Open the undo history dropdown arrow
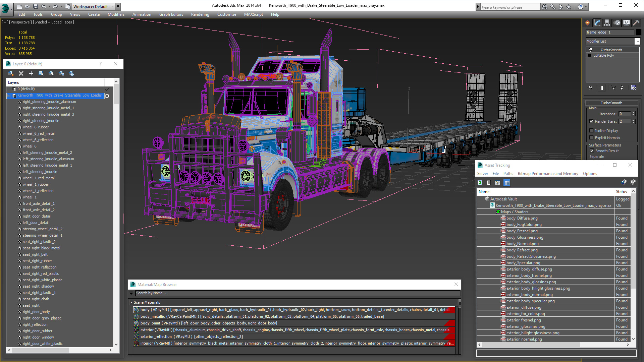 coord(49,6)
